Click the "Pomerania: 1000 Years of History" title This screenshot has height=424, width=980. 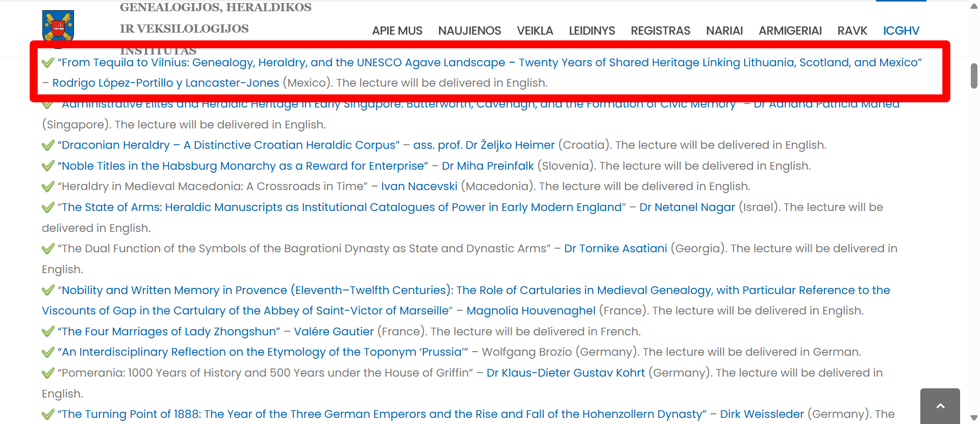(x=265, y=373)
